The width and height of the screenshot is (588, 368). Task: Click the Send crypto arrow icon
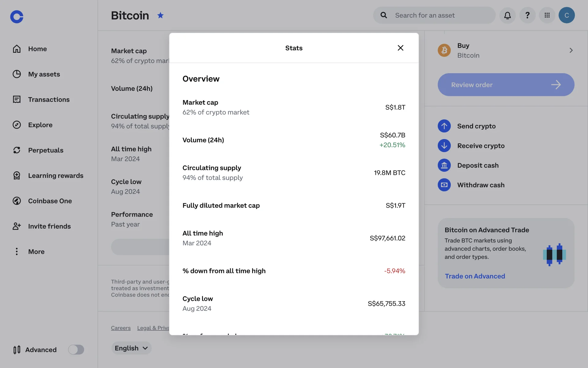point(444,126)
